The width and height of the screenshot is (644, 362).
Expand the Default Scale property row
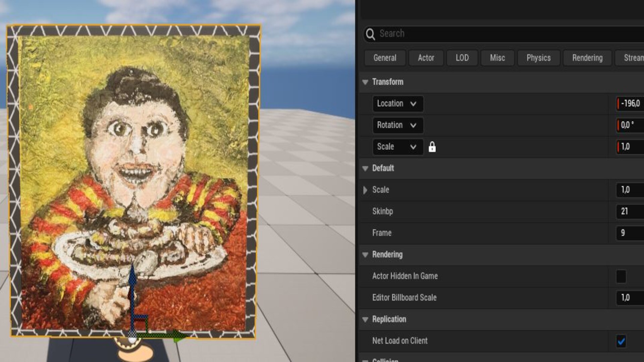[x=365, y=190]
